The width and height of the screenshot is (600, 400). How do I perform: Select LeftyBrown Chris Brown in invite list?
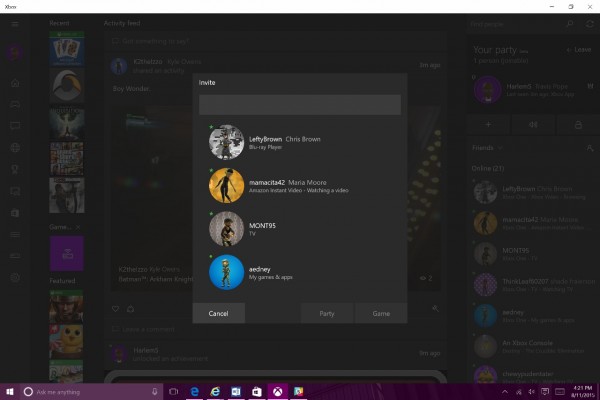coord(300,142)
